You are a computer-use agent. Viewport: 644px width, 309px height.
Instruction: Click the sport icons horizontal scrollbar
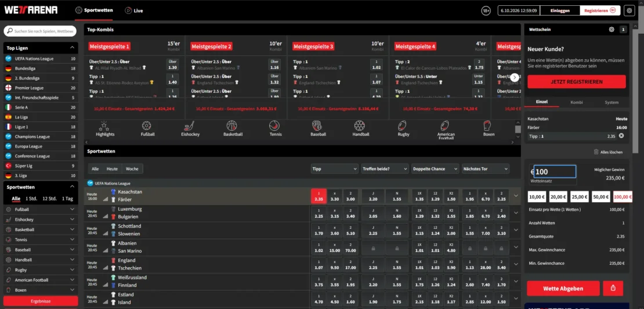[299, 142]
